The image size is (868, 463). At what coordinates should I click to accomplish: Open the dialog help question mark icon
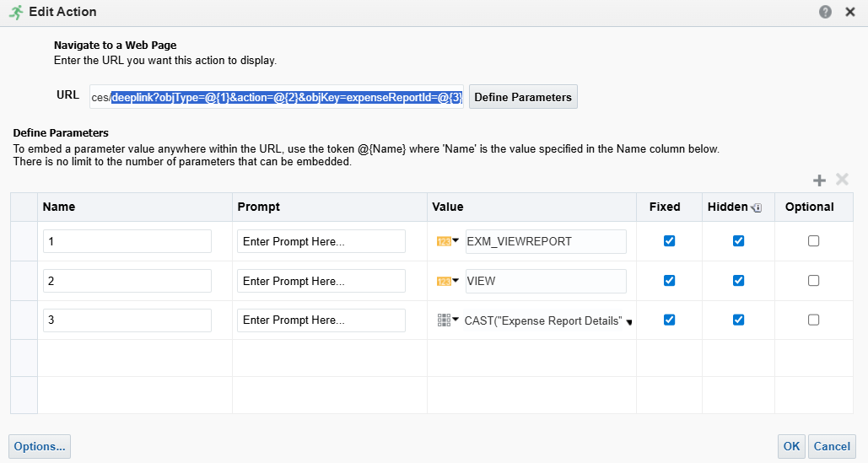click(825, 12)
